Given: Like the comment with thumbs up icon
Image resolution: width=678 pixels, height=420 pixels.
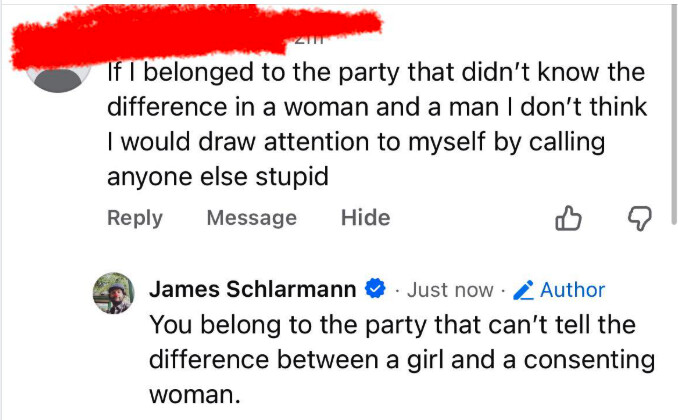Looking at the screenshot, I should 568,218.
